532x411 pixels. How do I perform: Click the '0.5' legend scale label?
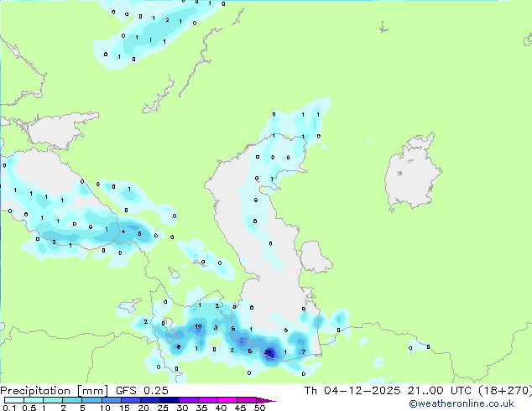[29, 408]
